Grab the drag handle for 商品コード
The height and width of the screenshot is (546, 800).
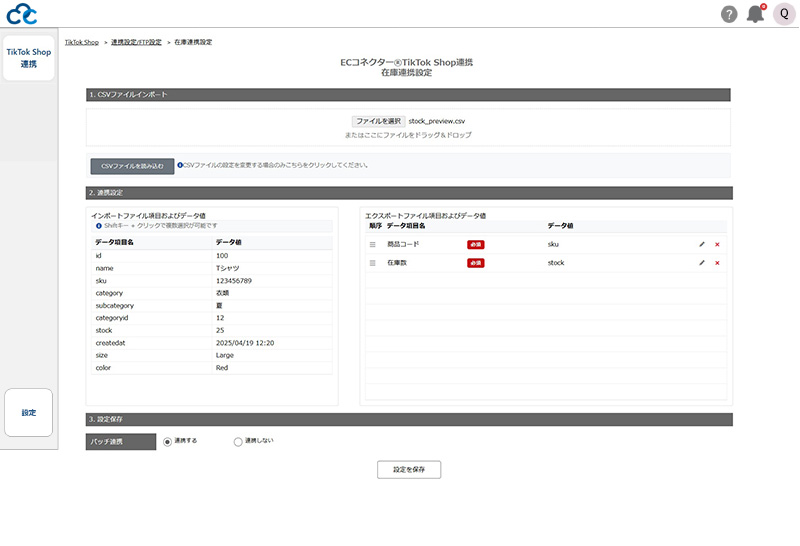[x=373, y=244]
